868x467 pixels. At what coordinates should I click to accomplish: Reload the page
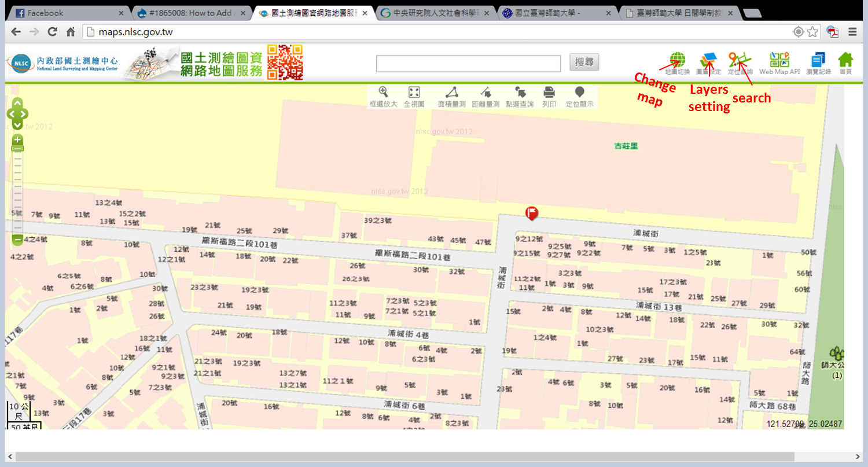(x=53, y=32)
